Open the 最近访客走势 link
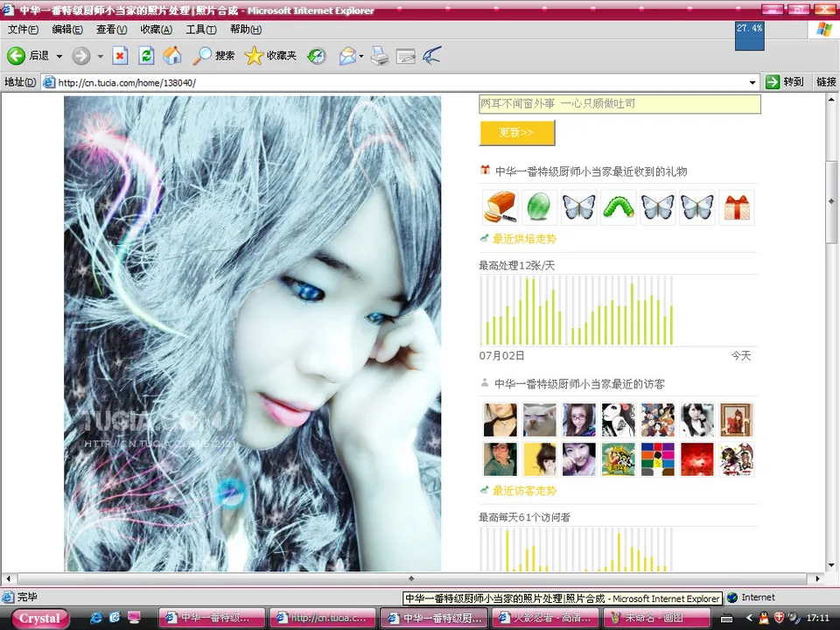This screenshot has width=840, height=630. coord(524,491)
